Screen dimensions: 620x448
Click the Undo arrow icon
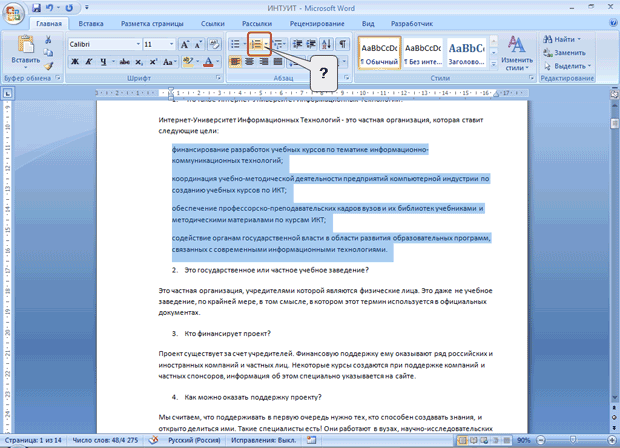coord(50,8)
